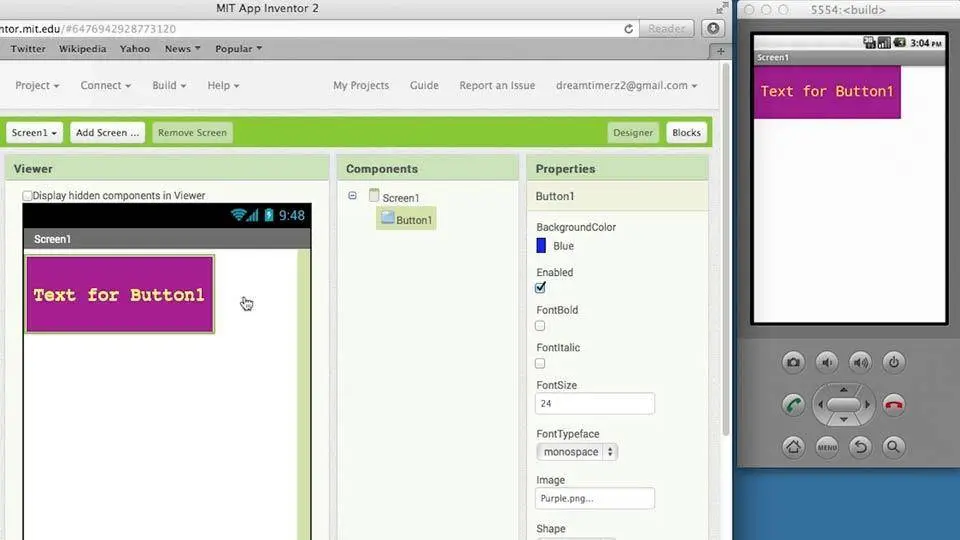Click the emulator power button
The height and width of the screenshot is (540, 960).
coord(894,362)
